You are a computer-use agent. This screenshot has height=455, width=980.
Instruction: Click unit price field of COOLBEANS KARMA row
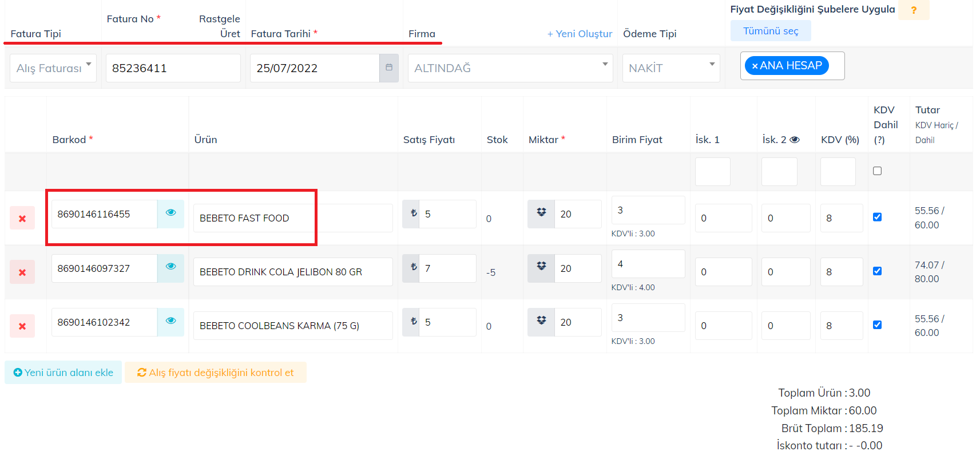point(648,318)
